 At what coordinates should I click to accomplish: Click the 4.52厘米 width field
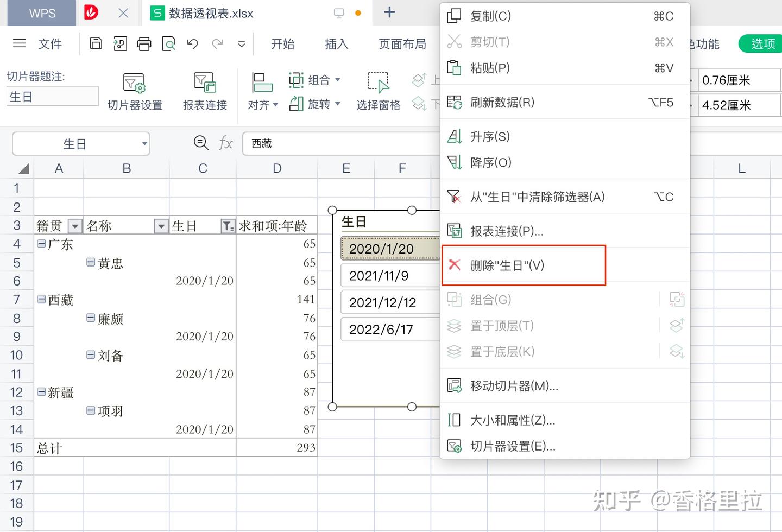(x=740, y=105)
